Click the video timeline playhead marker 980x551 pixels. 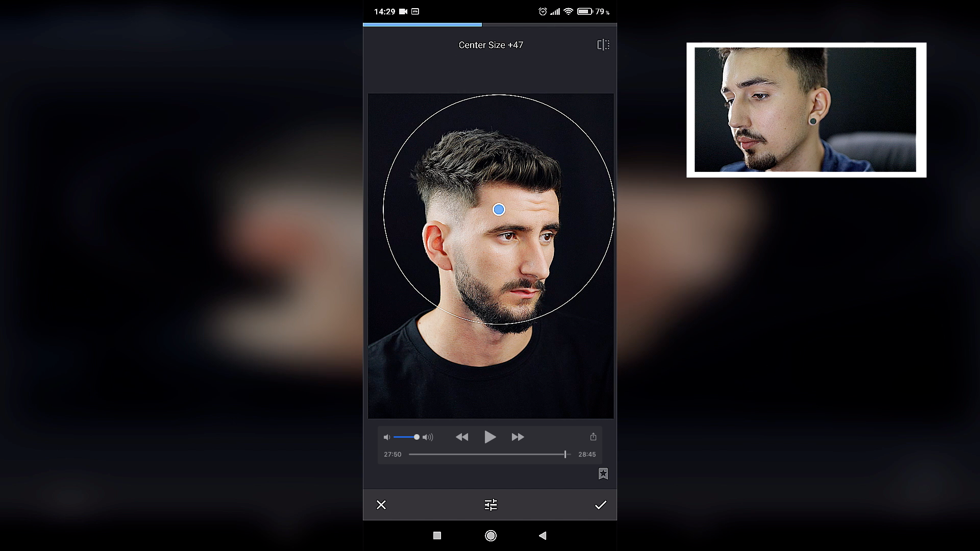[x=565, y=454]
